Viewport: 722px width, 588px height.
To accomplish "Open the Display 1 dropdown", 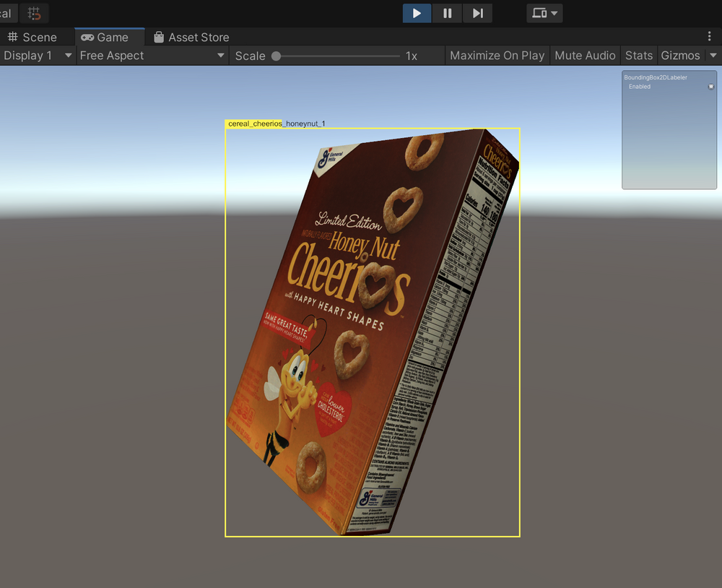I will tap(36, 55).
